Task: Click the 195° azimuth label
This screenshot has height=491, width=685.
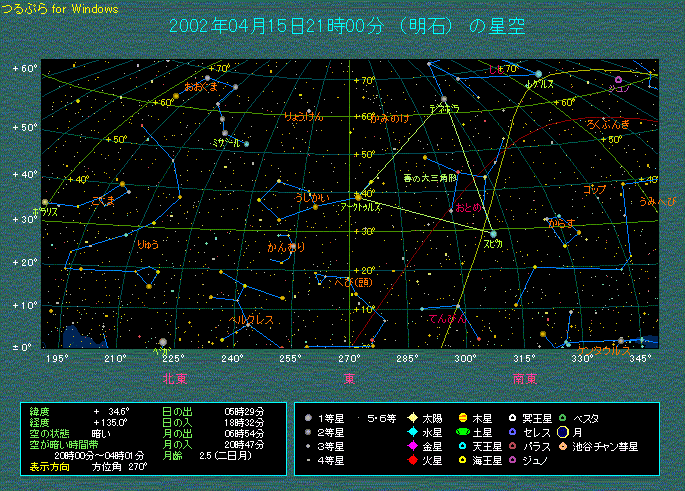Action: (57, 359)
